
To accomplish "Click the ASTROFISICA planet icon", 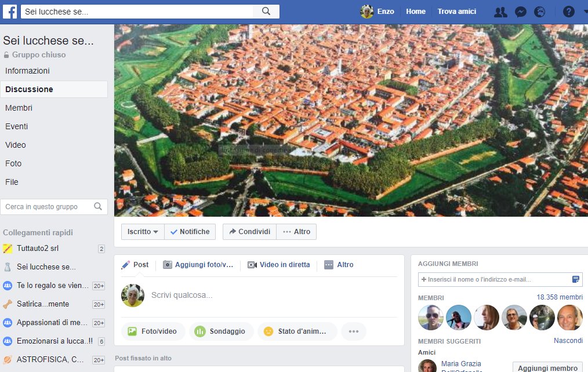I will [x=8, y=360].
